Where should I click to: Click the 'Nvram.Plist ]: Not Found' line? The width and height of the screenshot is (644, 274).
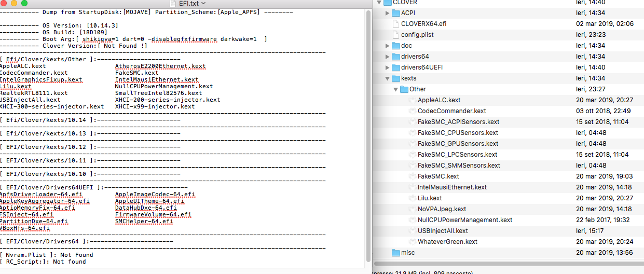pyautogui.click(x=47, y=255)
